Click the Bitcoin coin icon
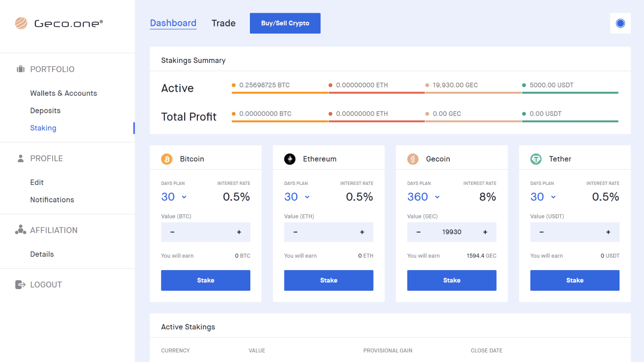 [167, 159]
